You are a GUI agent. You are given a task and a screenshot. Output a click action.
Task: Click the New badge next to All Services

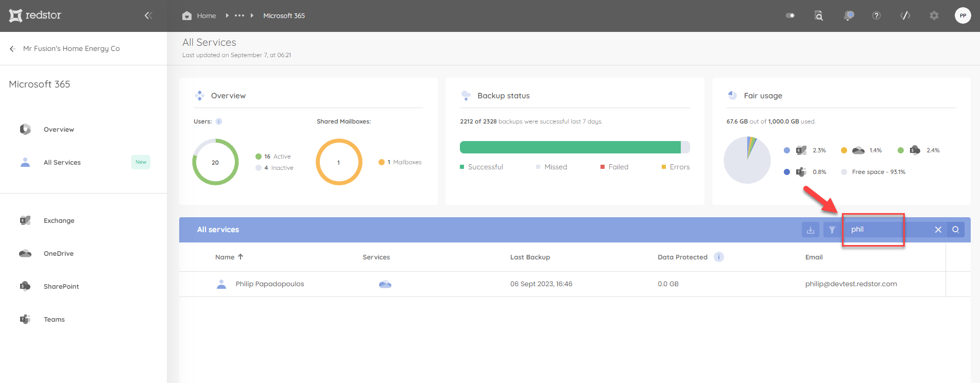click(x=141, y=162)
